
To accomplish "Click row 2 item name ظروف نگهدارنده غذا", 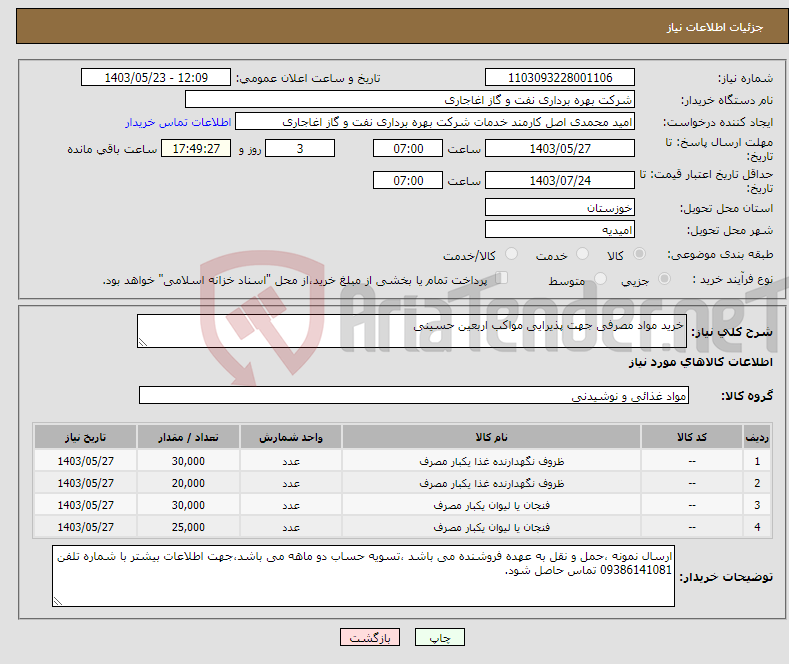I will click(492, 483).
